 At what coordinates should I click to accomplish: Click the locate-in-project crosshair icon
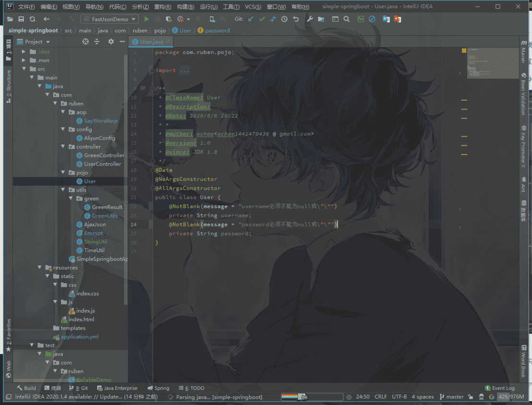click(85, 42)
